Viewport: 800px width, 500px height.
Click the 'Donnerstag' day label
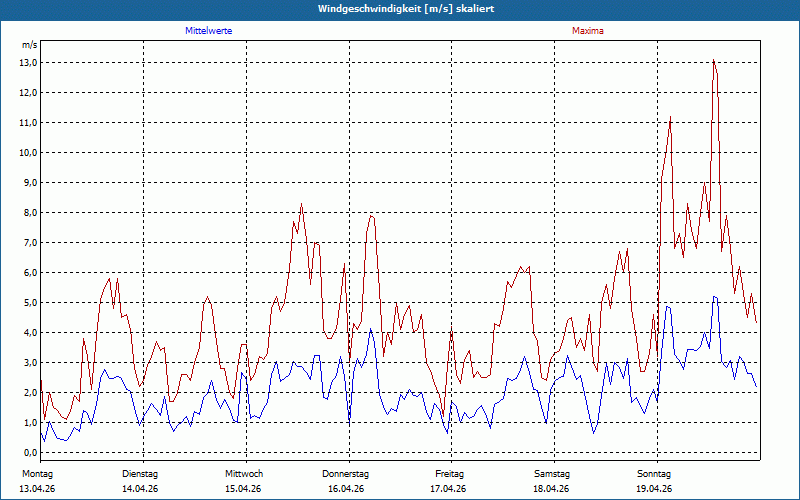[x=345, y=474]
